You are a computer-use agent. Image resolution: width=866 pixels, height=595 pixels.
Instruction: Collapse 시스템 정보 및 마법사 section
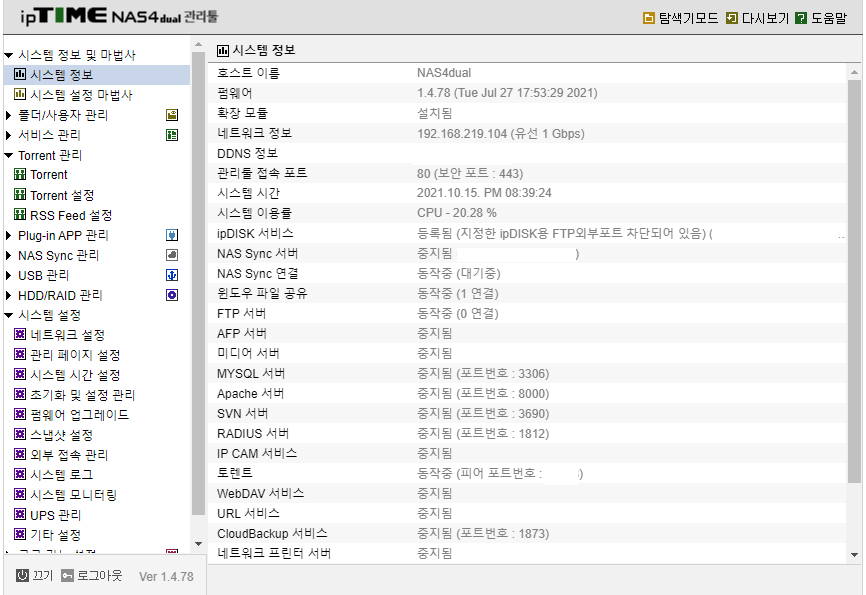pos(8,55)
